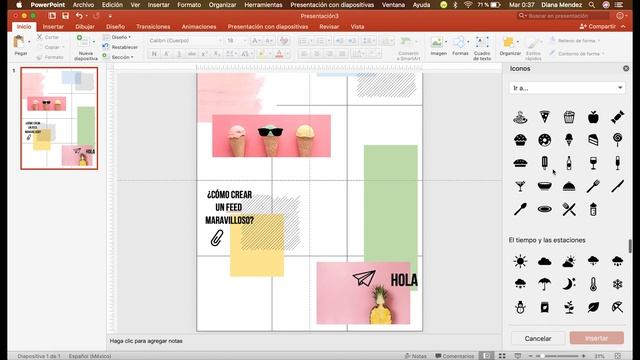640x360 pixels.
Task: Open the 'Ir a...' category dropdown
Action: coord(567,88)
